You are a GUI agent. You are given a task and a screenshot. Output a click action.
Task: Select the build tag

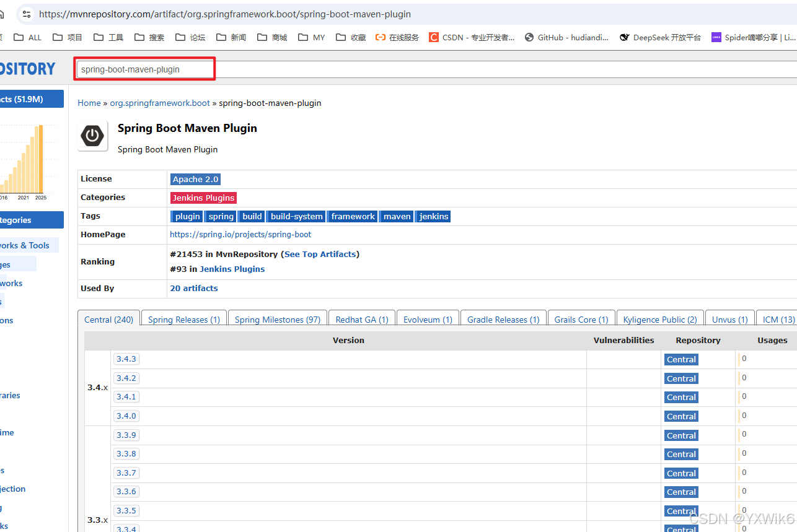click(x=252, y=216)
